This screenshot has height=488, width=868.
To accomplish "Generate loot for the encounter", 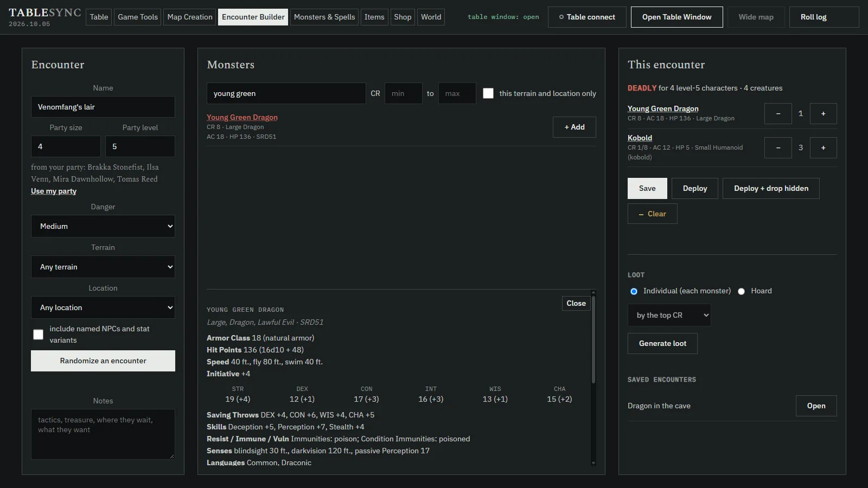I will [x=662, y=343].
